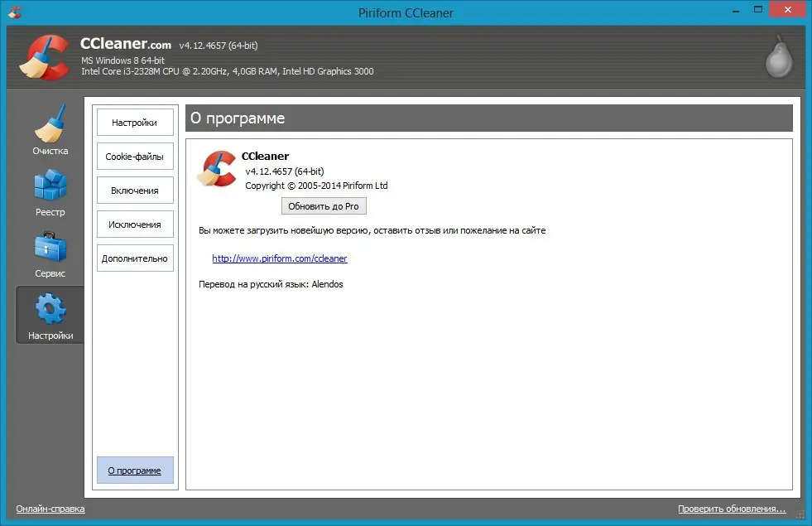The width and height of the screenshot is (812, 526).
Task: Click the CCleaner logo in the header
Action: coord(44,57)
